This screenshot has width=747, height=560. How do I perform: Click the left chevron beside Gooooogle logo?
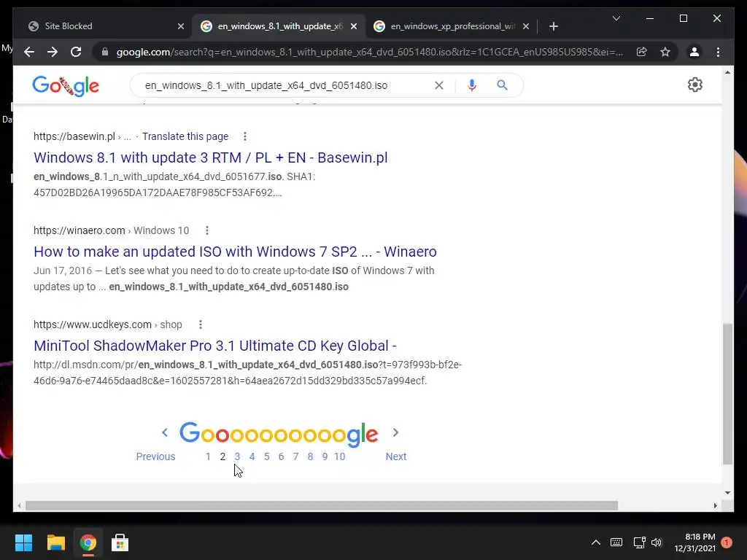tap(165, 432)
